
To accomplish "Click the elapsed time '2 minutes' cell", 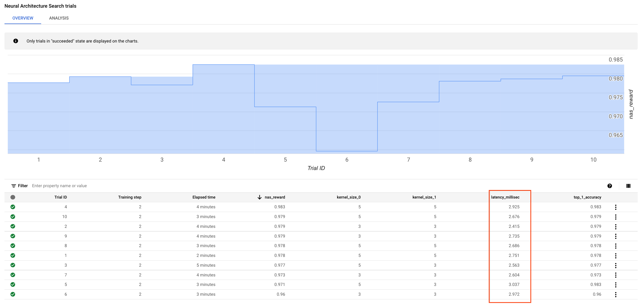I will [x=206, y=256].
